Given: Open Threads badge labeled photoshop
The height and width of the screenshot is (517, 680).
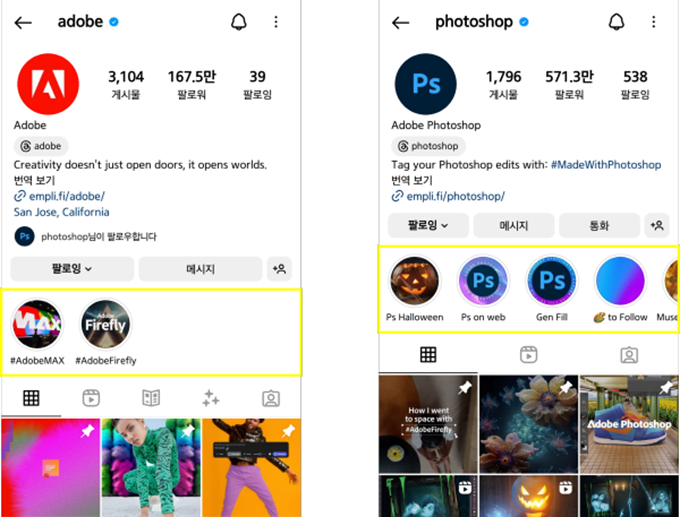Looking at the screenshot, I should (x=428, y=146).
